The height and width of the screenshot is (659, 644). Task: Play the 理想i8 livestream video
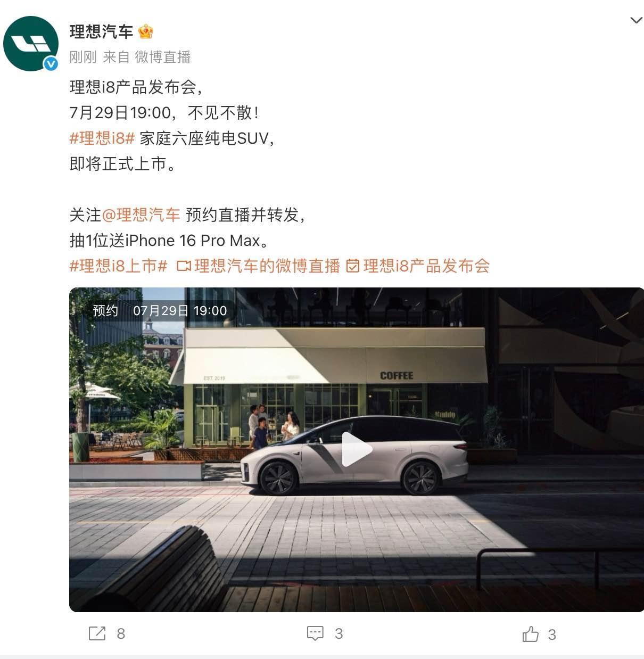click(356, 450)
